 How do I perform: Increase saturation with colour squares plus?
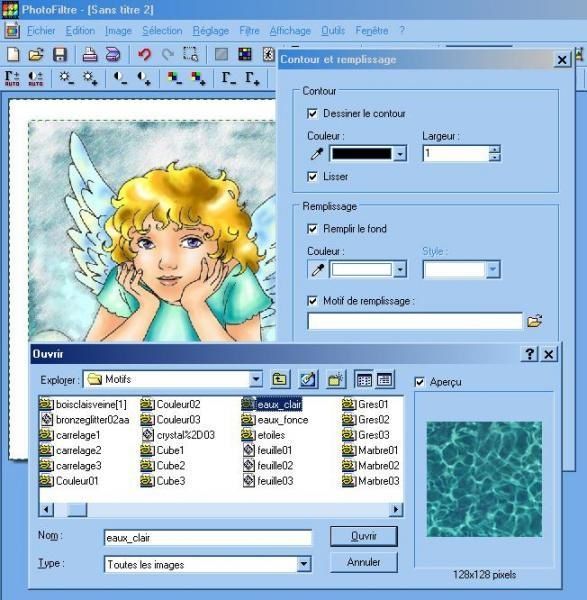click(198, 78)
